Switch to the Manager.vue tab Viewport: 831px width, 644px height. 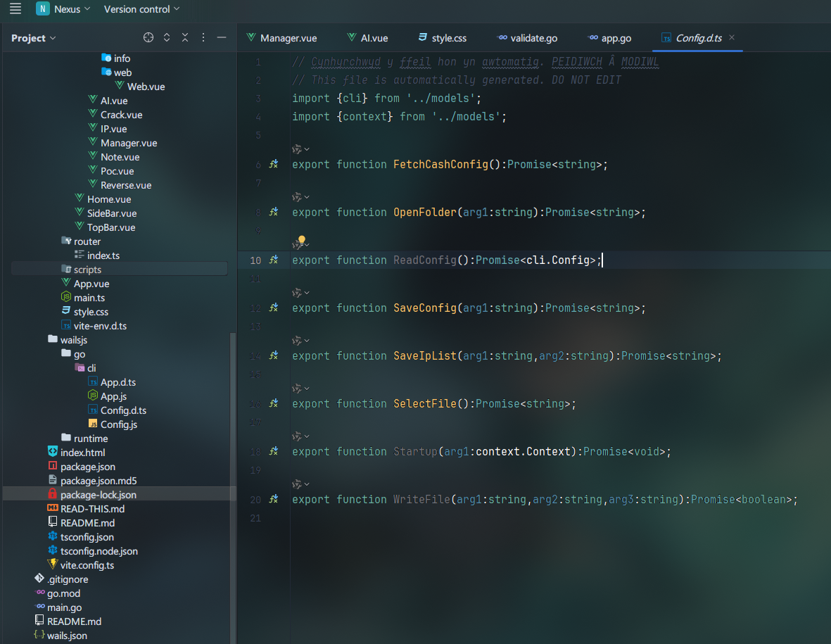coord(281,38)
